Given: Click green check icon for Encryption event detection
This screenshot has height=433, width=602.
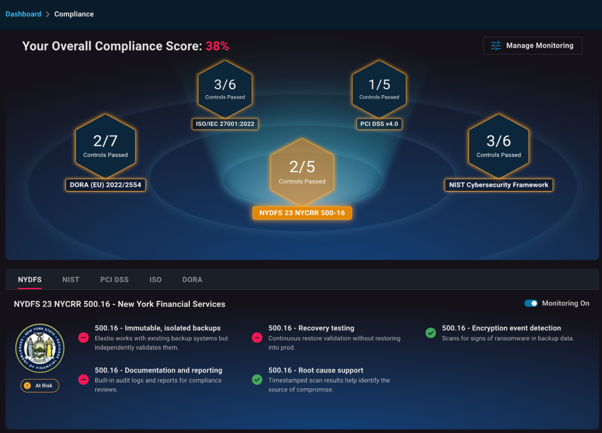Looking at the screenshot, I should click(x=431, y=333).
